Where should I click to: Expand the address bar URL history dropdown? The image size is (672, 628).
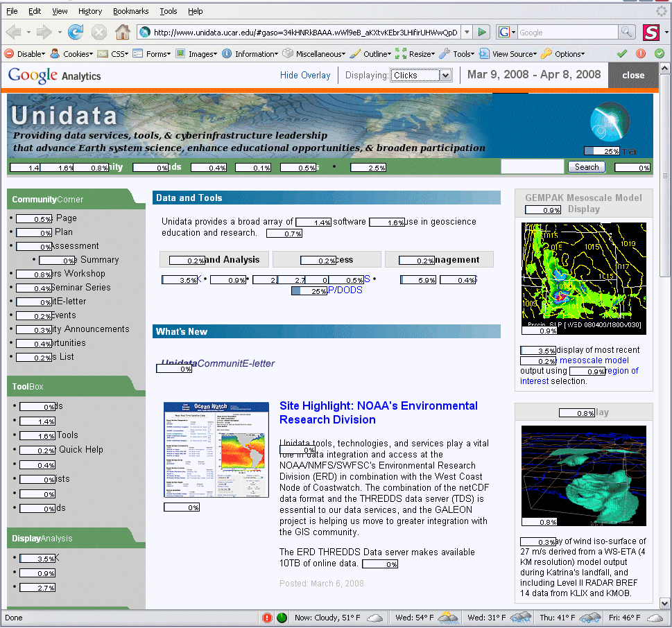(467, 32)
